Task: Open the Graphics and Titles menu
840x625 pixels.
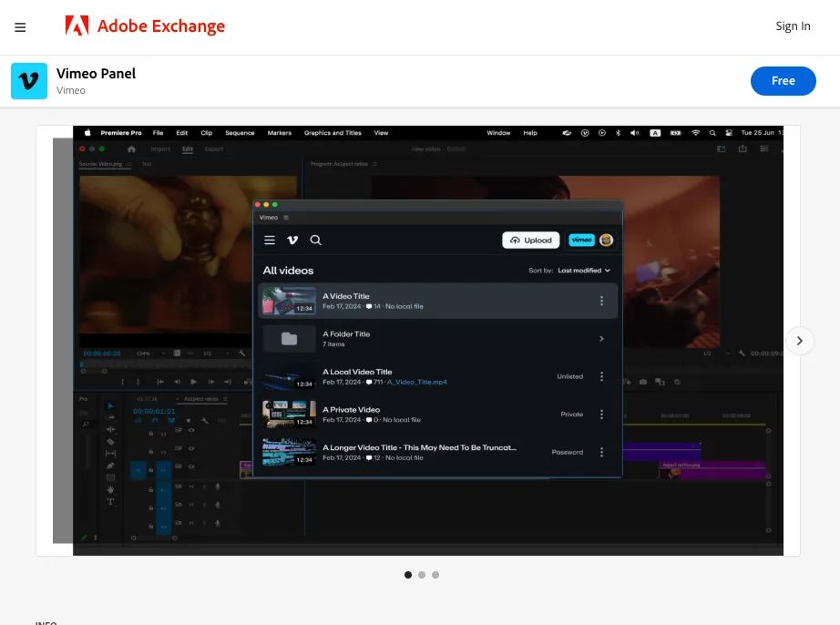Action: point(333,133)
